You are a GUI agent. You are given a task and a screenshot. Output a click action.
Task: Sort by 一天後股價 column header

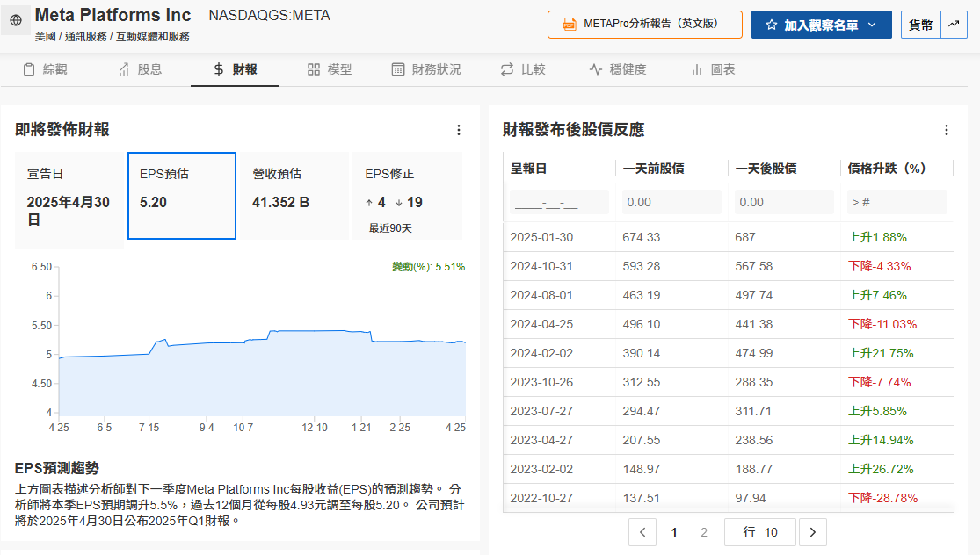(x=766, y=169)
